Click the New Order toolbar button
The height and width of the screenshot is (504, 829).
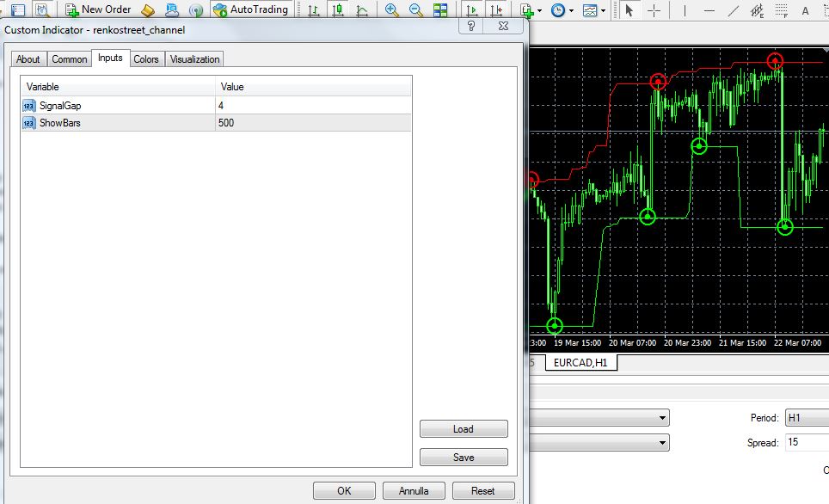tap(98, 9)
